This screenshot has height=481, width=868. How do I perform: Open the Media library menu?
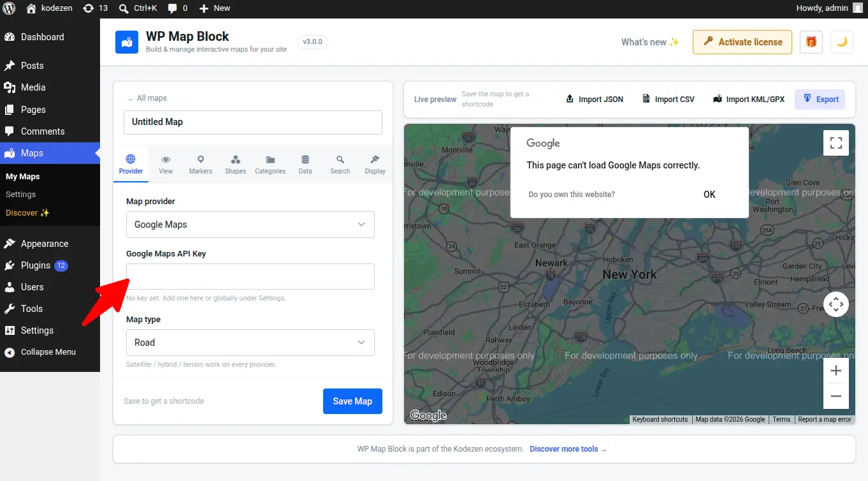pyautogui.click(x=50, y=87)
